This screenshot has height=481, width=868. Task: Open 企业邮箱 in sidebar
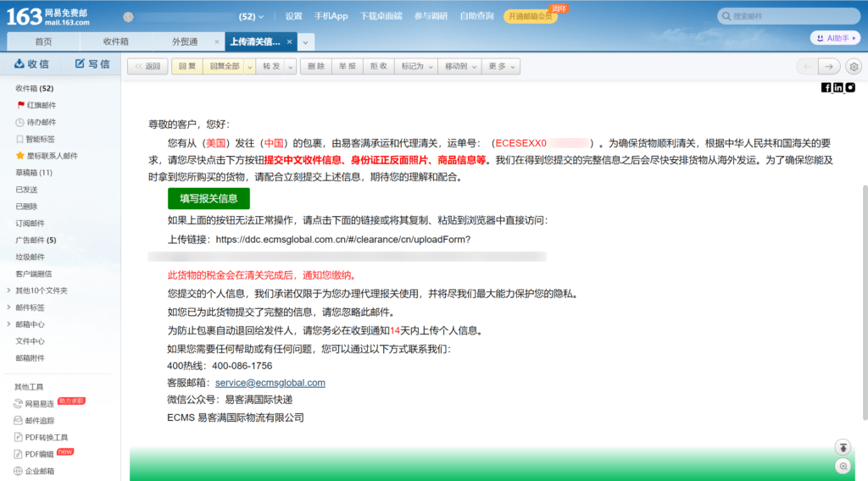pyautogui.click(x=34, y=471)
